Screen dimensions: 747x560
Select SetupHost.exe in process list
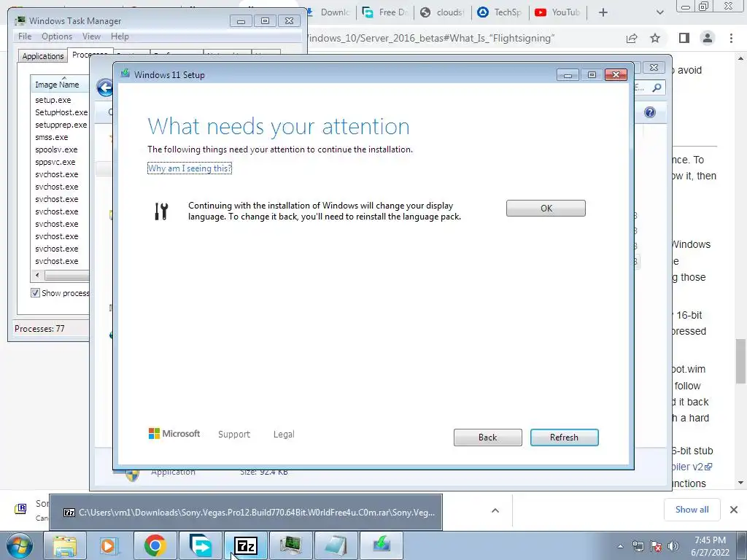click(x=61, y=112)
